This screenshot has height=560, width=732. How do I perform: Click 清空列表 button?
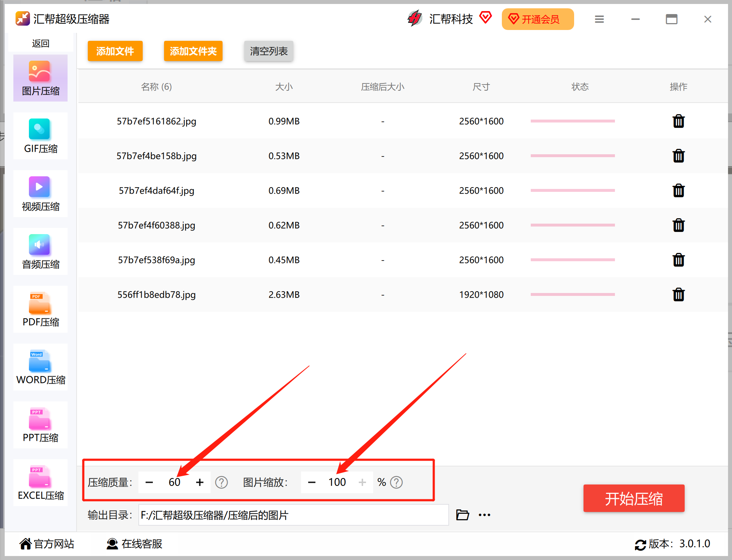coord(269,51)
